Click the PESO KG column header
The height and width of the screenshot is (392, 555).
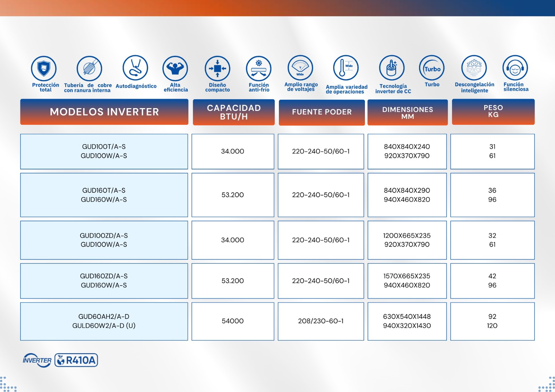tap(493, 112)
